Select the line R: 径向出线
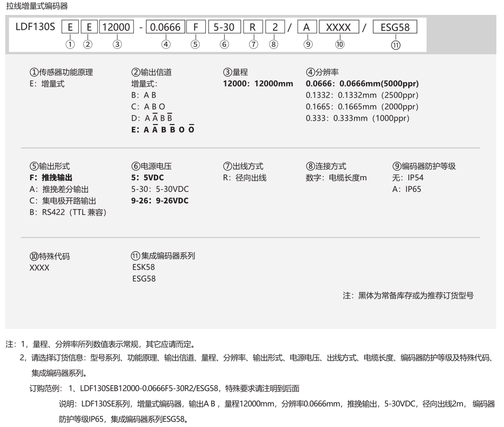The width and height of the screenshot is (504, 427). pyautogui.click(x=245, y=177)
